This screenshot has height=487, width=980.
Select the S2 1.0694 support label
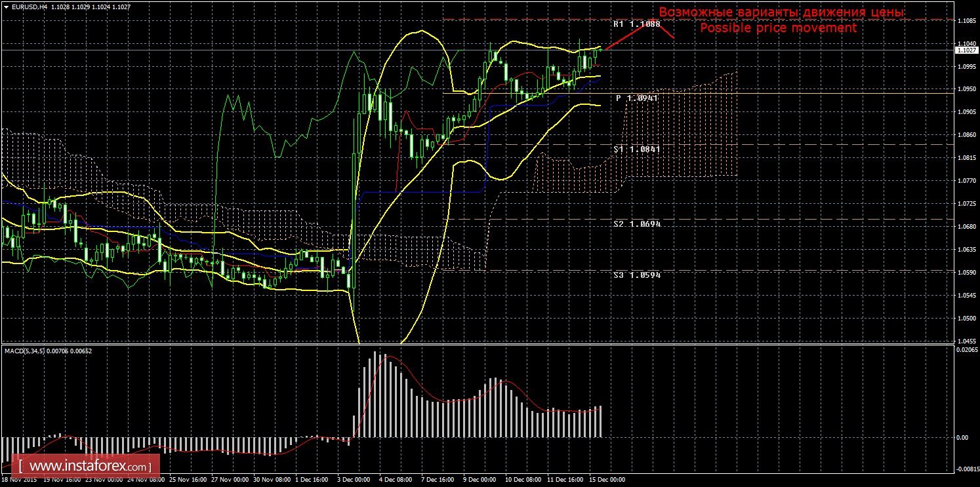tap(637, 224)
